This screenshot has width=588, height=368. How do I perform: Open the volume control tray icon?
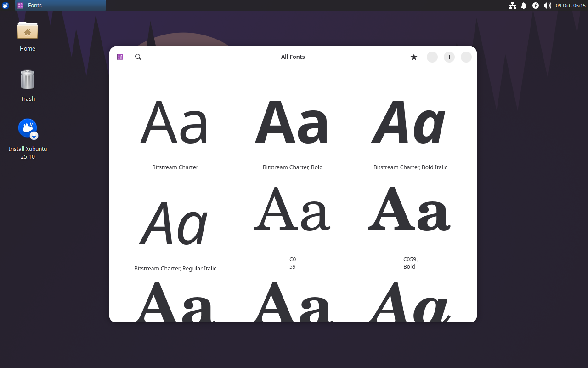547,6
